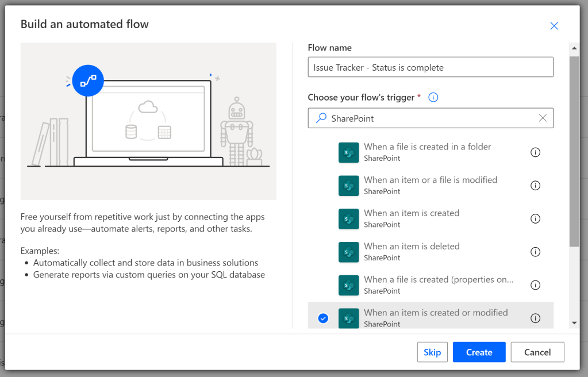Pick 'When a file is created in a folder' trigger
Image resolution: width=588 pixels, height=377 pixels.
427,152
